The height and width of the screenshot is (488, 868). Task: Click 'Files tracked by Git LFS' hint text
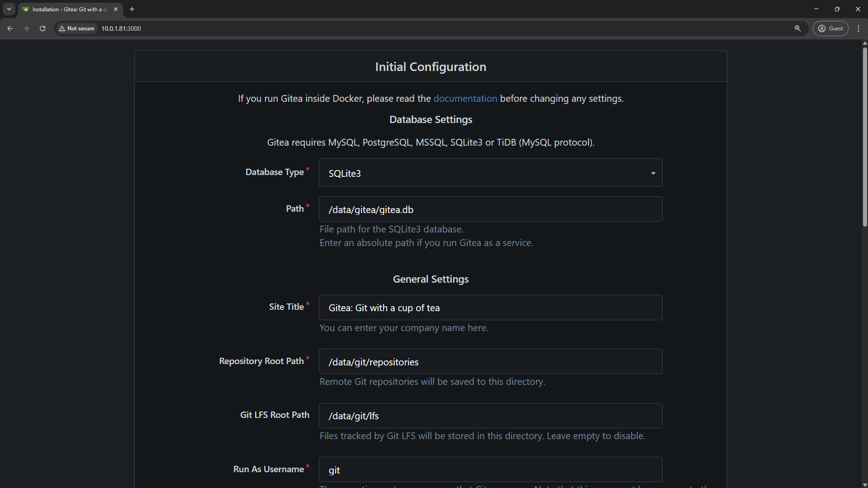pos(482,436)
